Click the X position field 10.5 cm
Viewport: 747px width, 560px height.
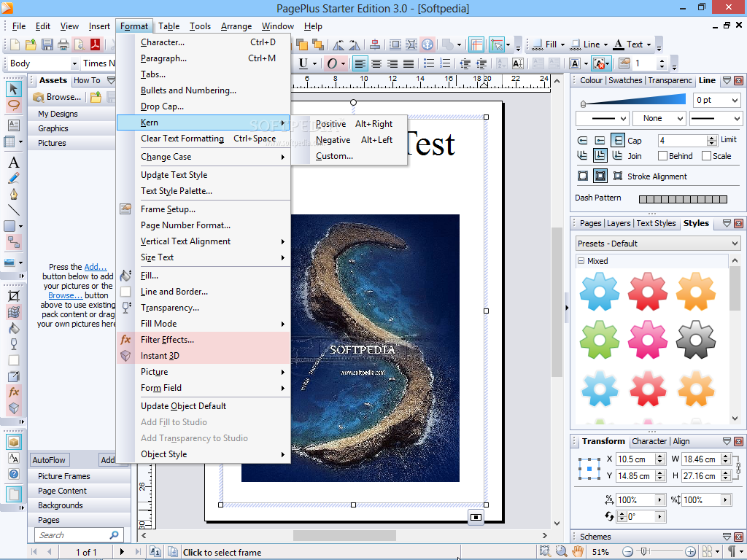635,459
